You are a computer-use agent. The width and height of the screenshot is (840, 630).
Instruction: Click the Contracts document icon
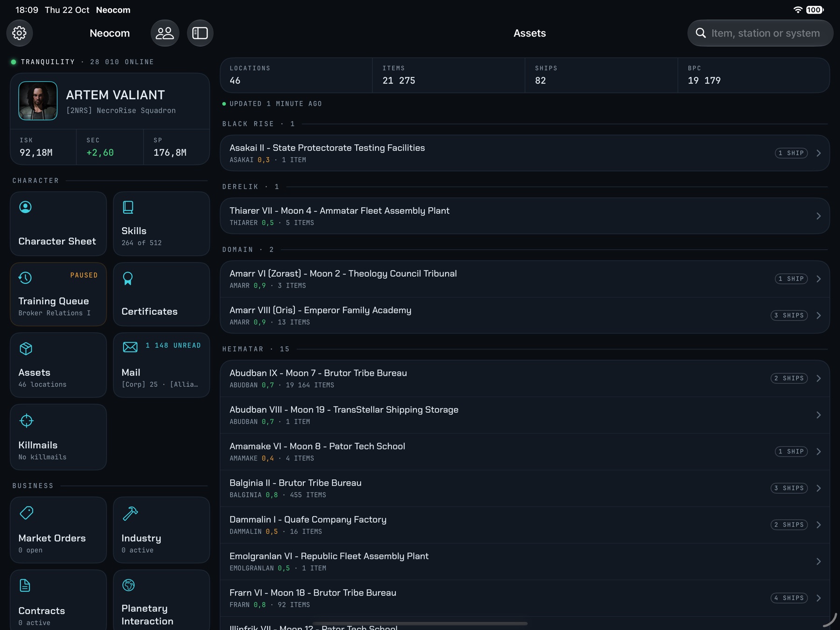pos(25,585)
